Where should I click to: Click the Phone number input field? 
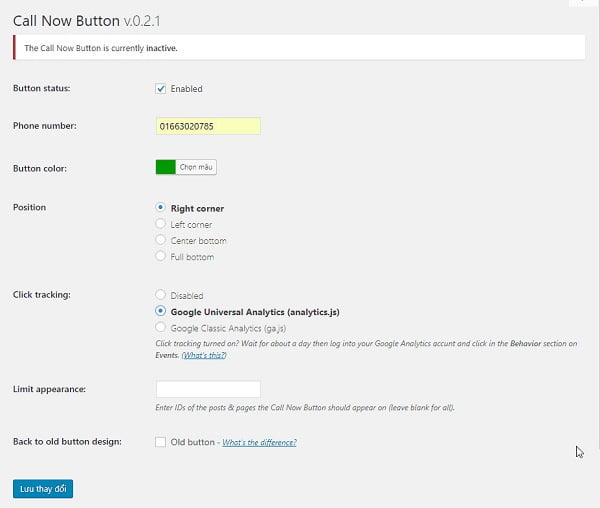coord(208,126)
